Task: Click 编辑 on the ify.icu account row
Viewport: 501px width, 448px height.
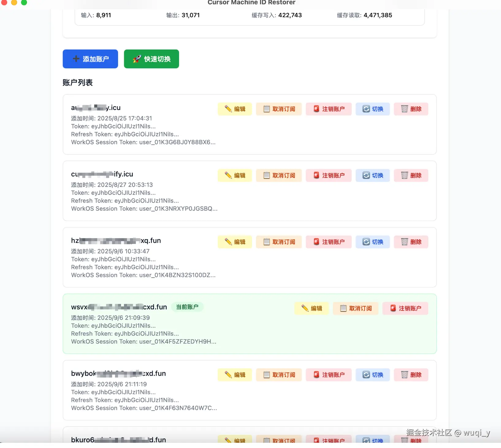Action: [x=235, y=176]
